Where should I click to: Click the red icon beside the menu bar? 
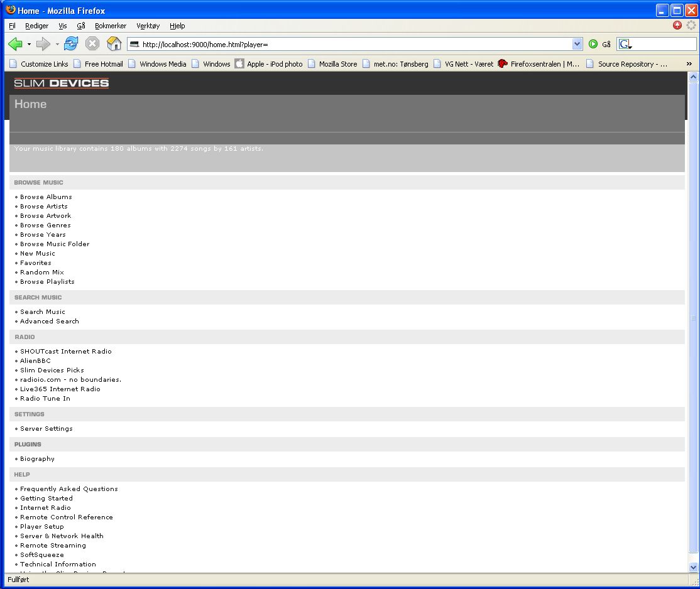point(677,26)
